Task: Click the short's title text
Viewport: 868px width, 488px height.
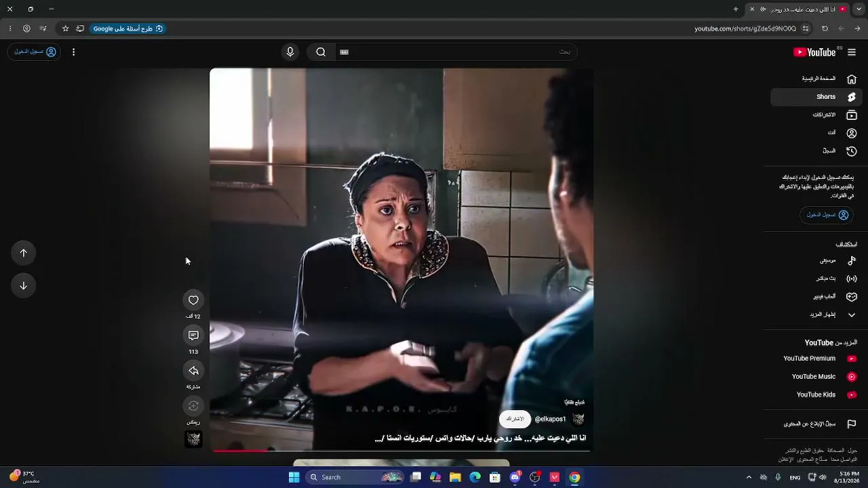Action: (x=480, y=439)
